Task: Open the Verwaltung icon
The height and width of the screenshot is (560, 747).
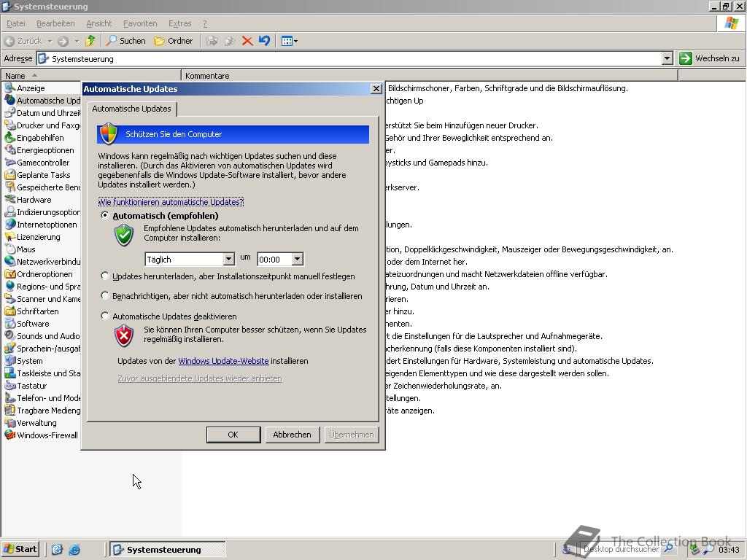Action: pos(10,422)
